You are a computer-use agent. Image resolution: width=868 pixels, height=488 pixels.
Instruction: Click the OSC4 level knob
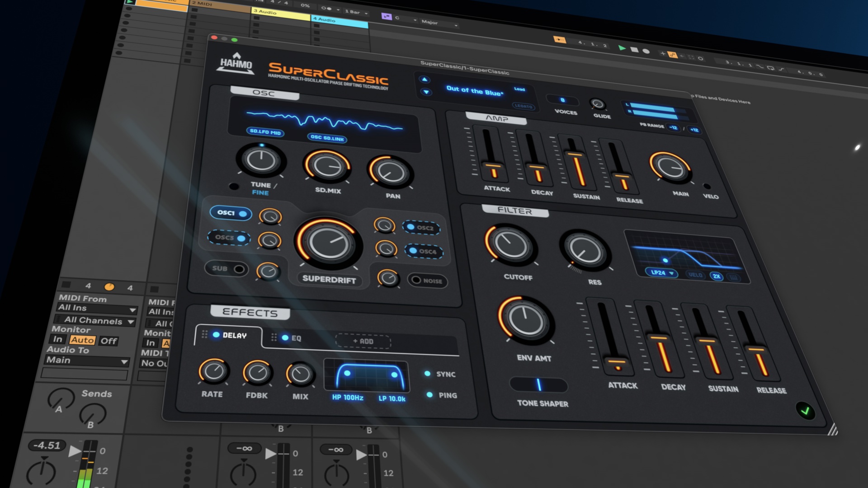coord(386,249)
